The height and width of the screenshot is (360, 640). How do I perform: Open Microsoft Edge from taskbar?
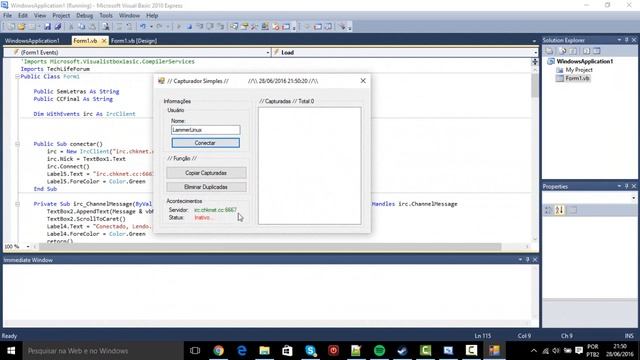click(242, 350)
